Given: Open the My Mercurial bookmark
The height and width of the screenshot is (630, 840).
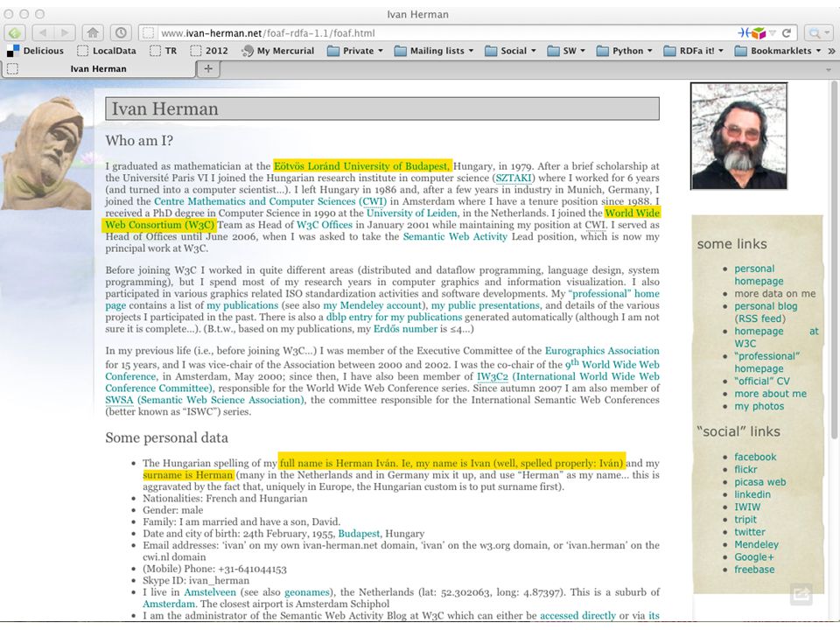Looking at the screenshot, I should (x=278, y=51).
